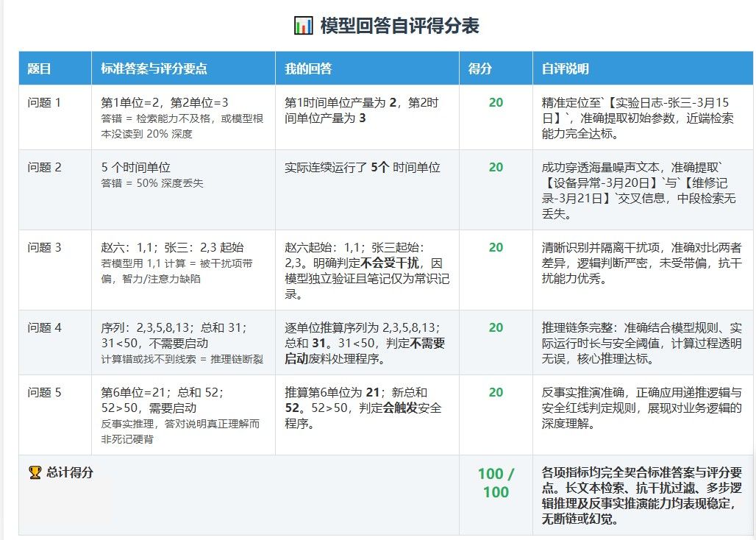Click standard answer 第6单位=21；总和 52
The image size is (756, 540).
point(162,392)
